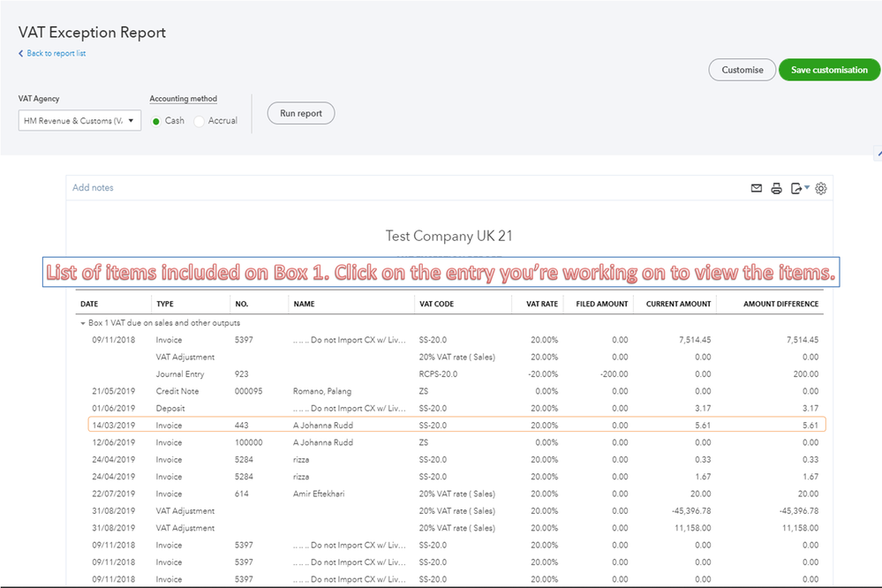Open the export report dropdown icon
Screen dimensions: 882x588
point(799,189)
